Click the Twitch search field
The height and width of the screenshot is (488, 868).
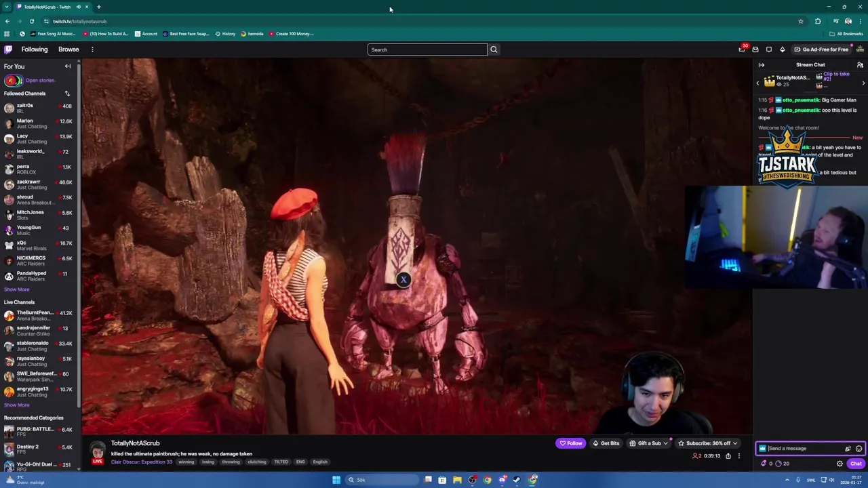[x=427, y=49]
